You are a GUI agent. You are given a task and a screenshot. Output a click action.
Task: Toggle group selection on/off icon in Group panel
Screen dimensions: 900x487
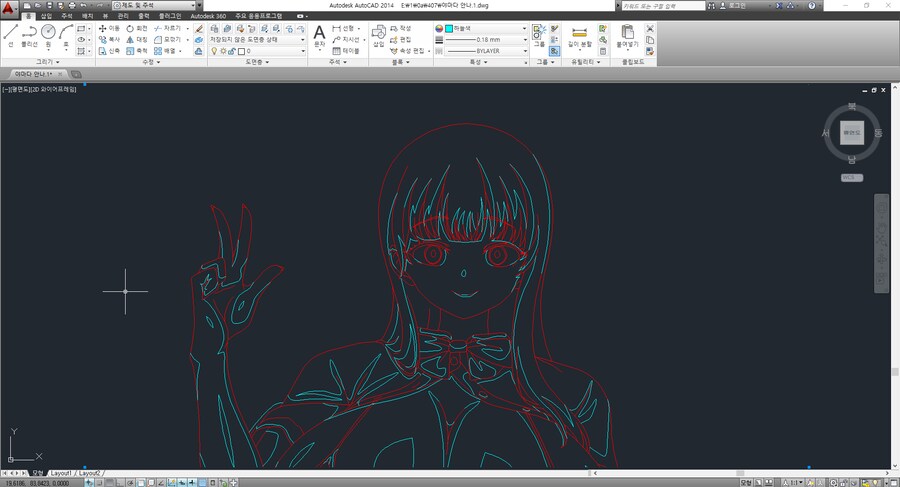pos(554,51)
